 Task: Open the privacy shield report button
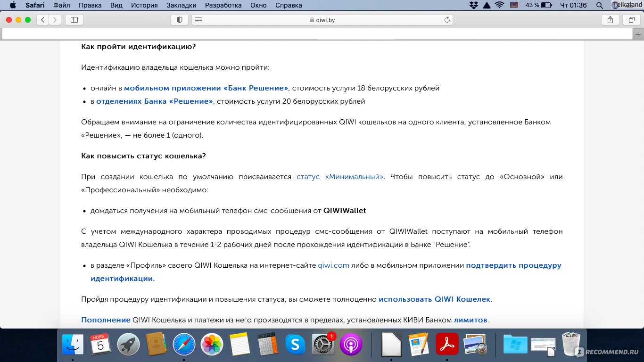[x=179, y=20]
